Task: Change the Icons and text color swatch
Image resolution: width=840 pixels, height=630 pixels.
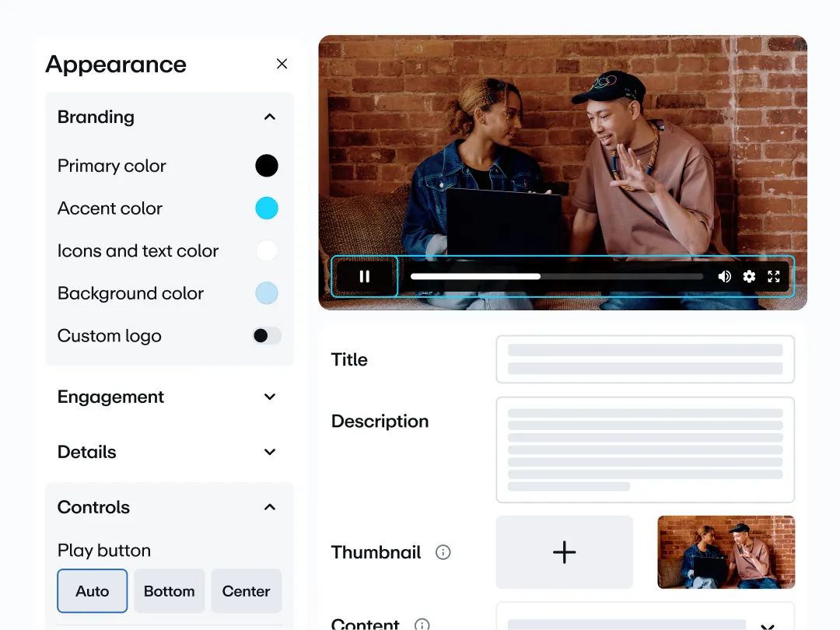Action: tap(267, 250)
